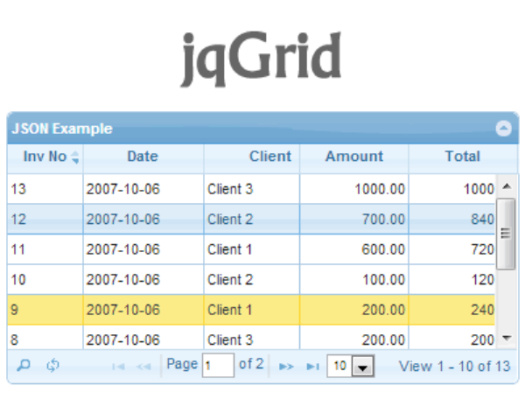Viewport: 525px width, 420px height.
Task: Sort grid by Amount column header
Action: (x=353, y=157)
